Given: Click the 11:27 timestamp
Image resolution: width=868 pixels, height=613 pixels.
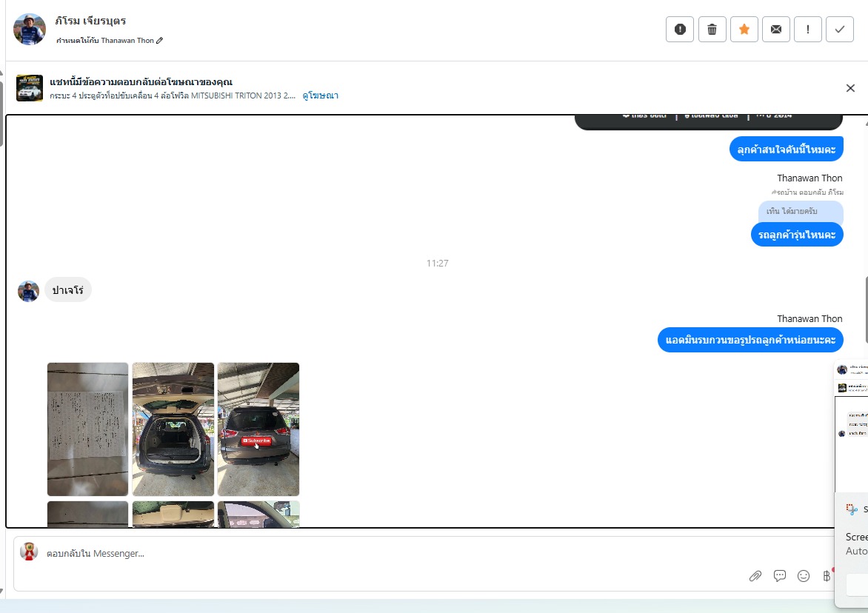Looking at the screenshot, I should 437,264.
